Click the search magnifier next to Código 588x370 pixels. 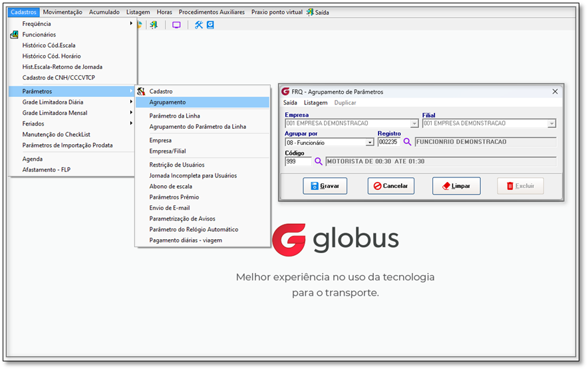point(319,161)
